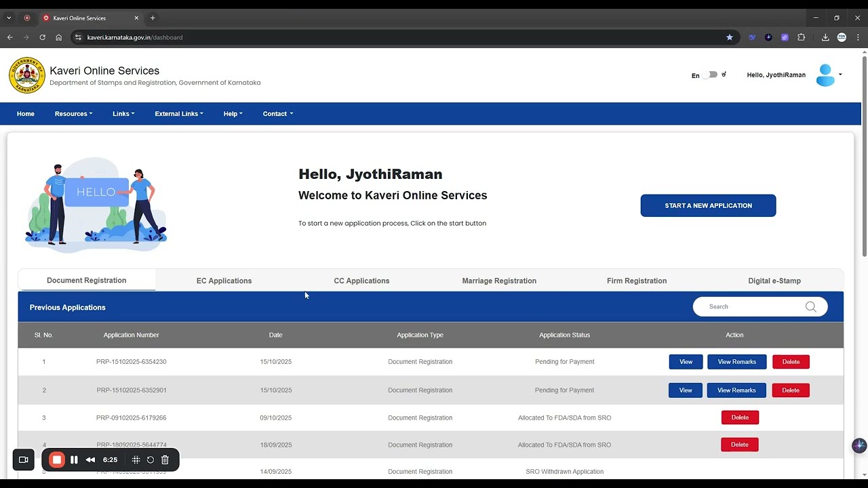This screenshot has width=868, height=488.
Task: Click the 'SRO Withdrawn Application' status text
Action: pyautogui.click(x=564, y=472)
